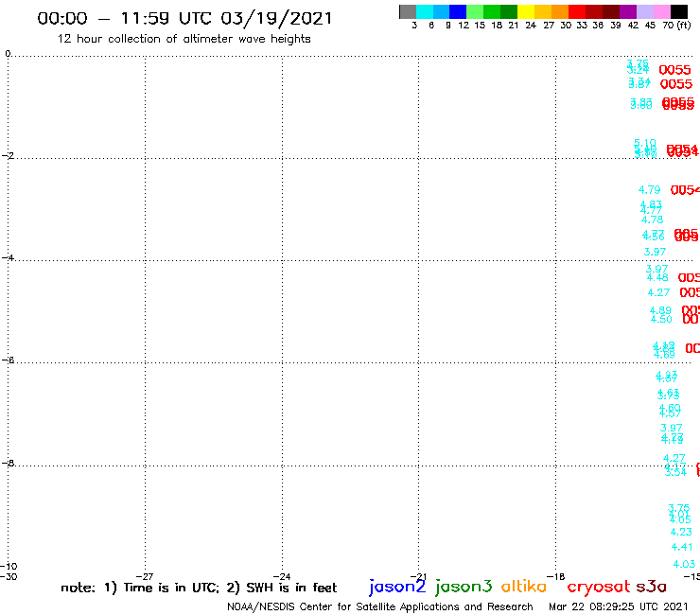Viewport: 700px width, 615px height.
Task: Click the wave height value '4.79'
Action: (x=649, y=190)
